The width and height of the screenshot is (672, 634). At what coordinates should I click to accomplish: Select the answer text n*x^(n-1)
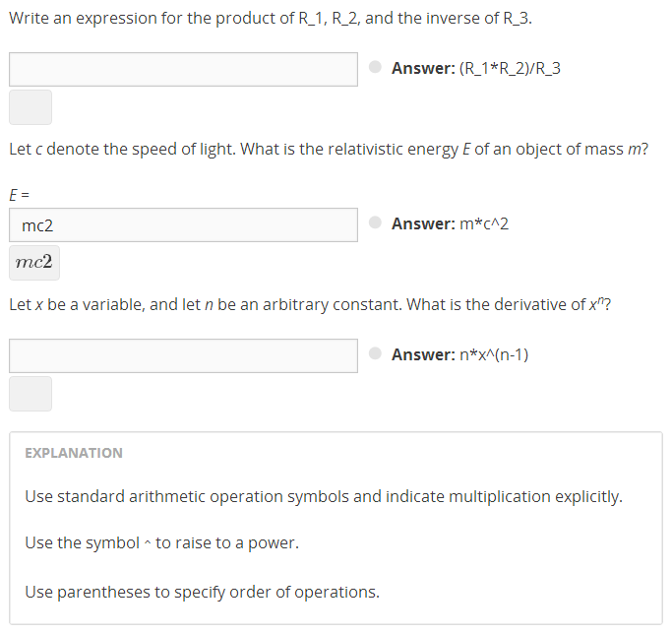pos(494,355)
